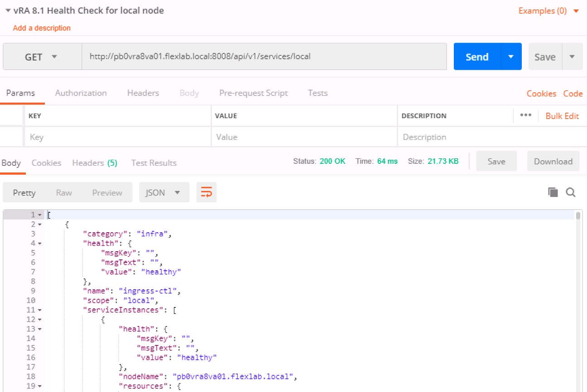Click the "local" scope value

pos(139,300)
